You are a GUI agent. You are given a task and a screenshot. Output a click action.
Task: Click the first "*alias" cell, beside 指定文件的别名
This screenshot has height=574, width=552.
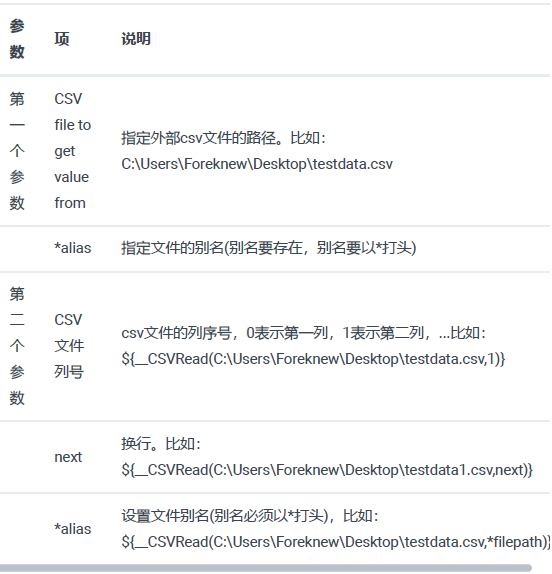point(72,248)
